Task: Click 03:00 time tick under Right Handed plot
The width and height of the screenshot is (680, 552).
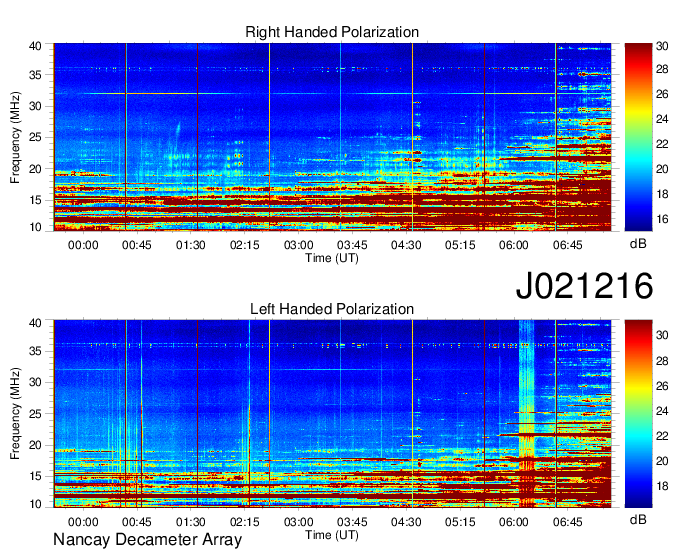Action: point(298,245)
